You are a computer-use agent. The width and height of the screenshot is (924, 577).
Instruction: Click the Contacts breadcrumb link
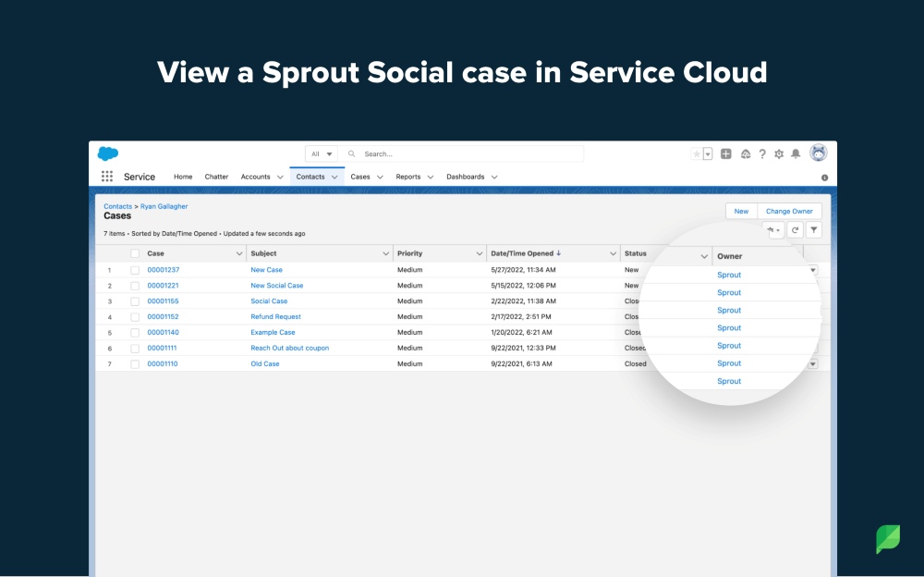[x=118, y=206]
